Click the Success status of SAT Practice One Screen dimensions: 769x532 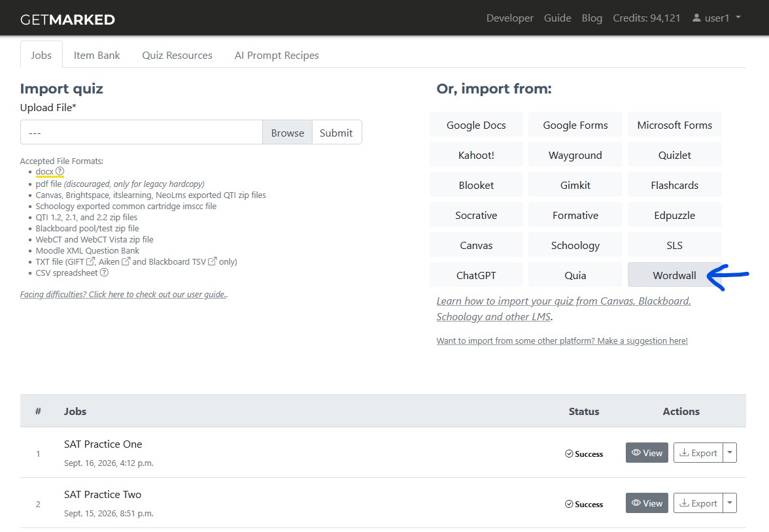click(x=583, y=454)
